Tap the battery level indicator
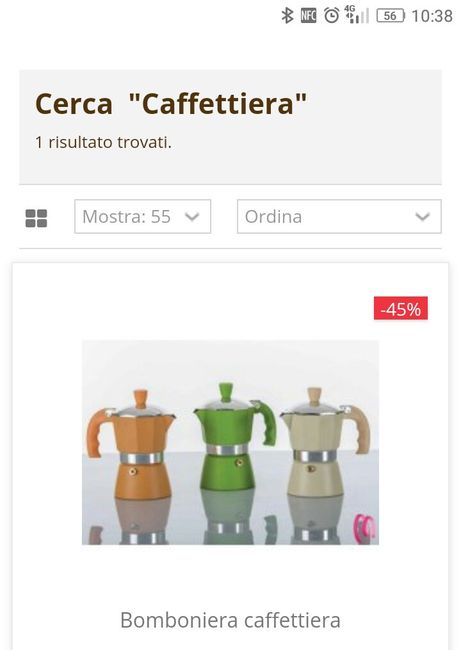The image size is (461, 650). (x=390, y=16)
